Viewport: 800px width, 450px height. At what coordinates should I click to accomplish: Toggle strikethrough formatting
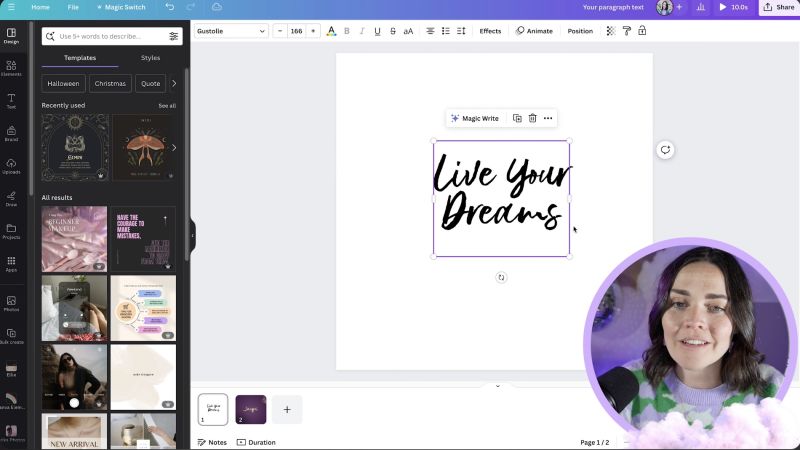(x=392, y=31)
